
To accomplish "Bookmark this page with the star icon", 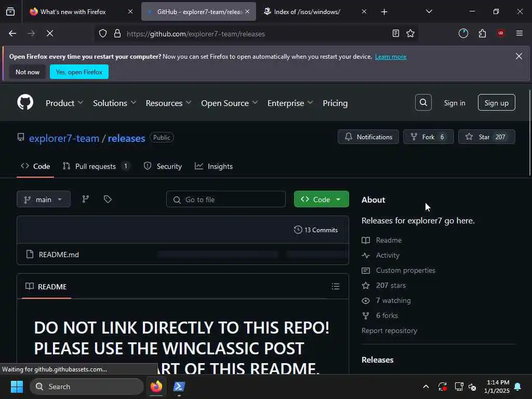I will (410, 33).
